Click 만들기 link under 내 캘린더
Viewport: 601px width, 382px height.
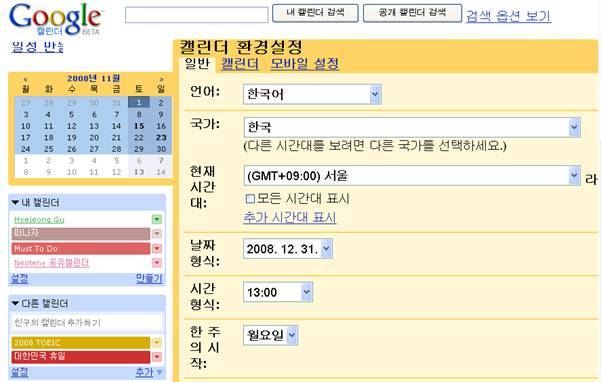click(x=149, y=279)
